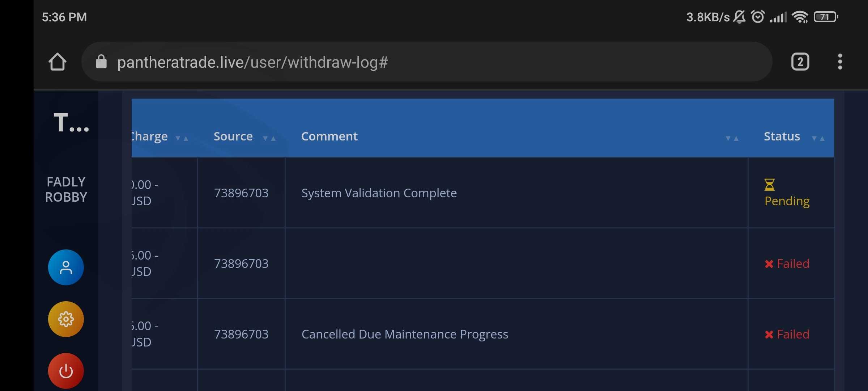
Task: Click the Pending hourglass status icon
Action: coord(769,185)
